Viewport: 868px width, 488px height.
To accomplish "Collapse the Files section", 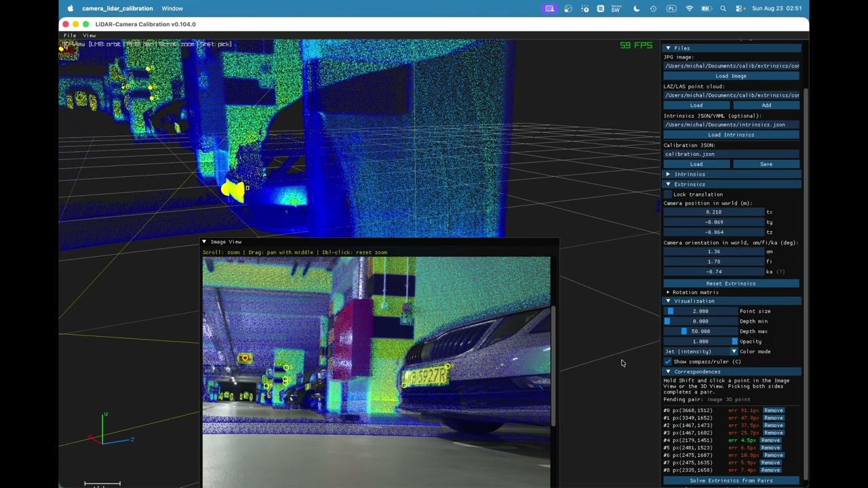I will 668,48.
